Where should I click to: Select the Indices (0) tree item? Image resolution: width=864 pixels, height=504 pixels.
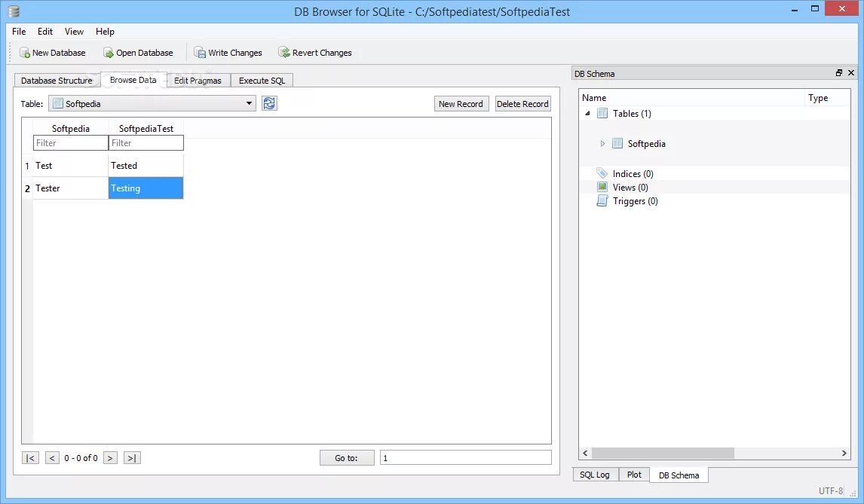tap(633, 173)
